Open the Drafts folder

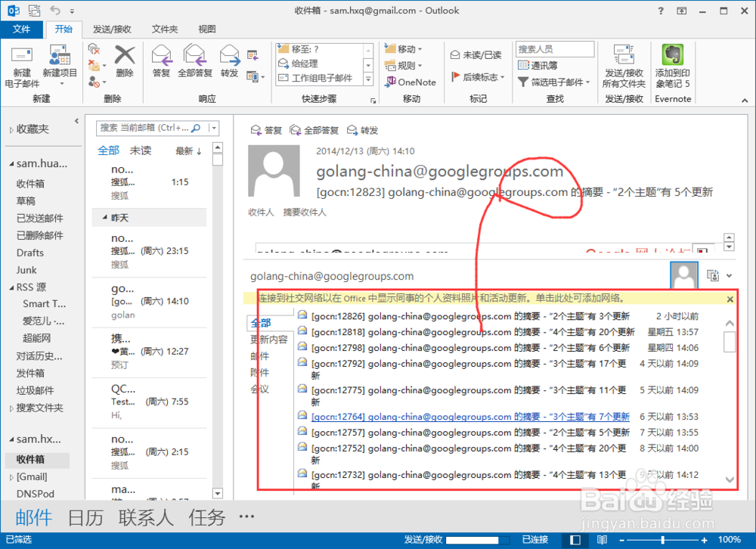pos(30,253)
